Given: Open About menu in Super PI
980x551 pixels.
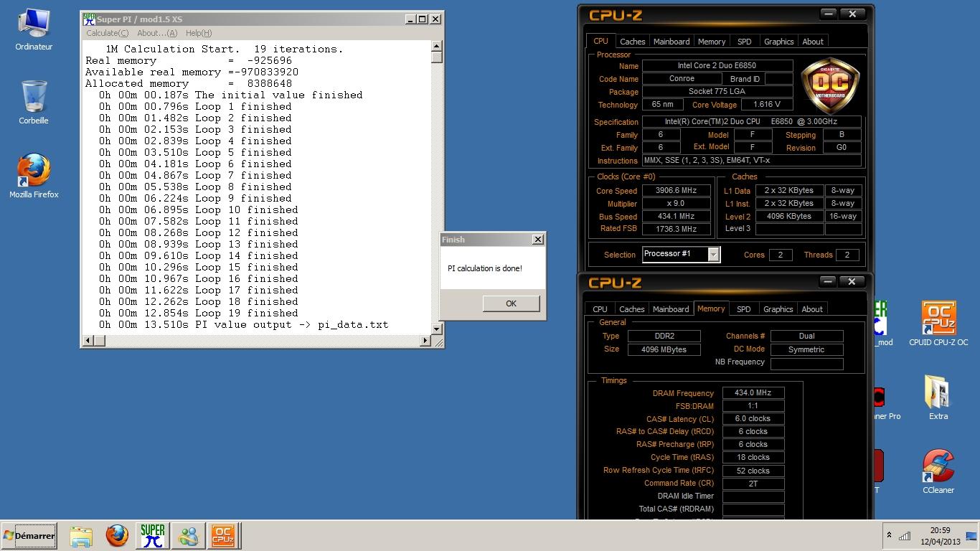Looking at the screenshot, I should [x=156, y=33].
